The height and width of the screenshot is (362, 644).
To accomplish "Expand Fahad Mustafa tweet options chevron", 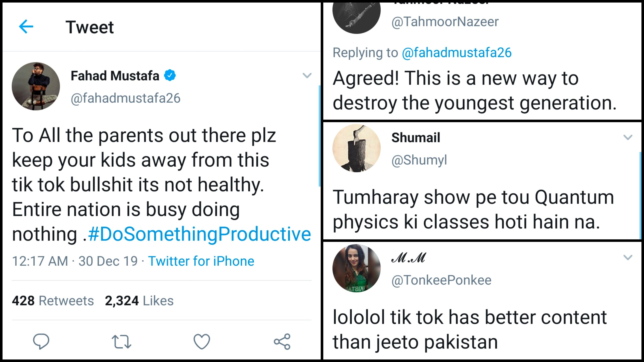I will tap(307, 75).
